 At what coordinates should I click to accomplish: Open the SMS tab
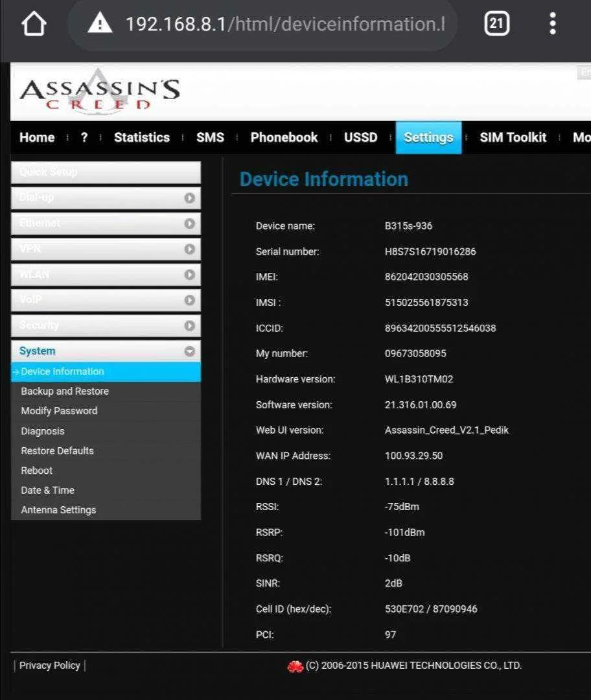coord(210,137)
